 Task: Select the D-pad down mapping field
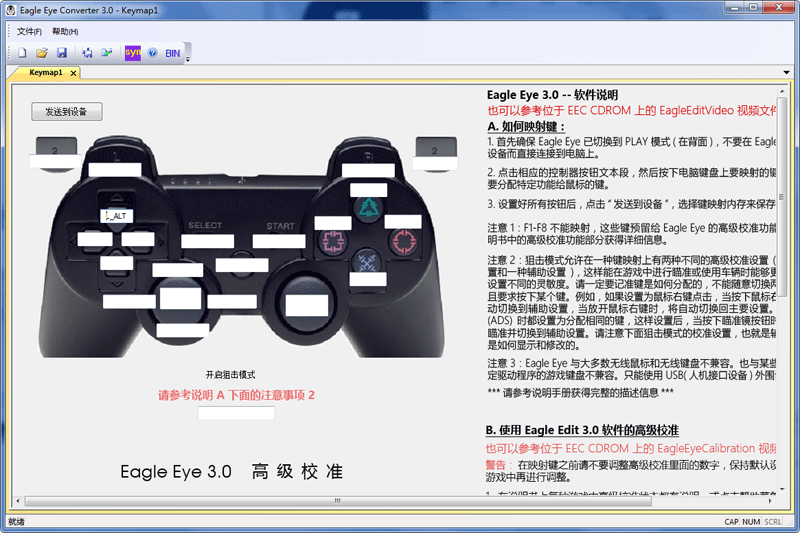click(x=117, y=263)
